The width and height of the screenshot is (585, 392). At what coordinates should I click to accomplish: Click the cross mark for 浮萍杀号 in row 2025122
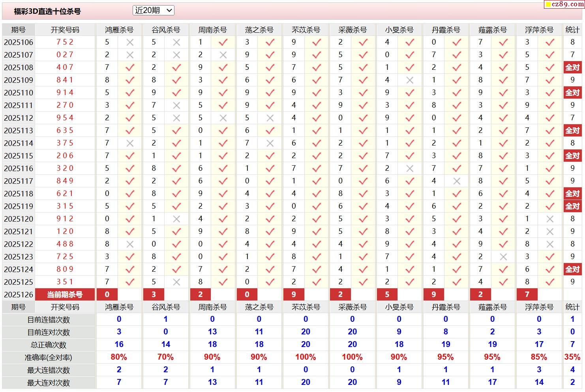click(550, 244)
